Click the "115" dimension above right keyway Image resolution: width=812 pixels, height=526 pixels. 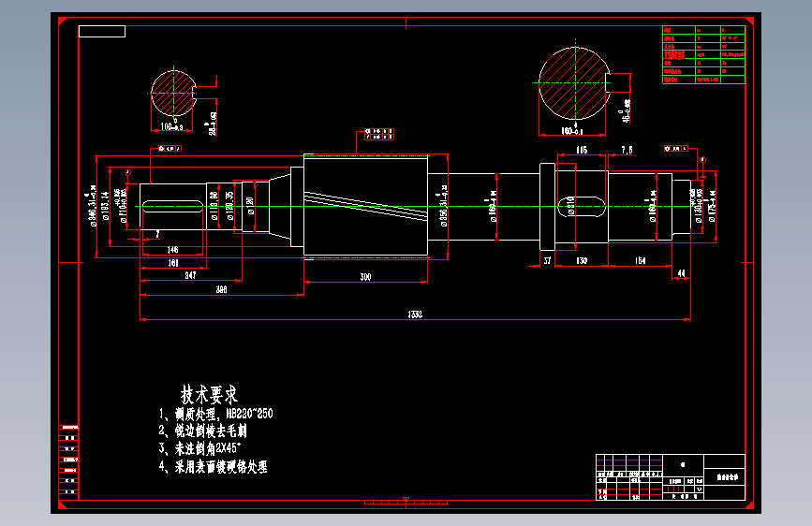(582, 150)
